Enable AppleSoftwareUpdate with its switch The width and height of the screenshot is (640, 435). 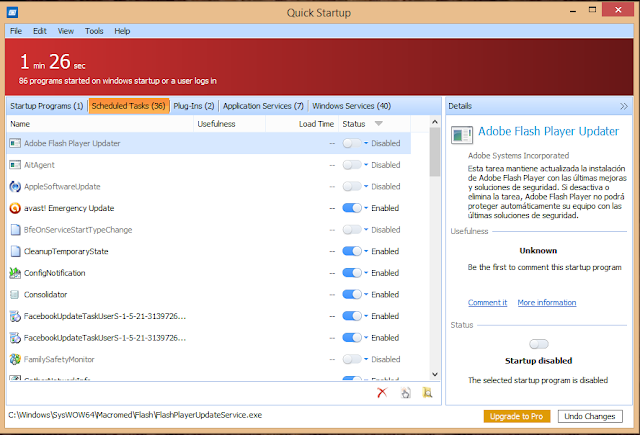[x=352, y=186]
